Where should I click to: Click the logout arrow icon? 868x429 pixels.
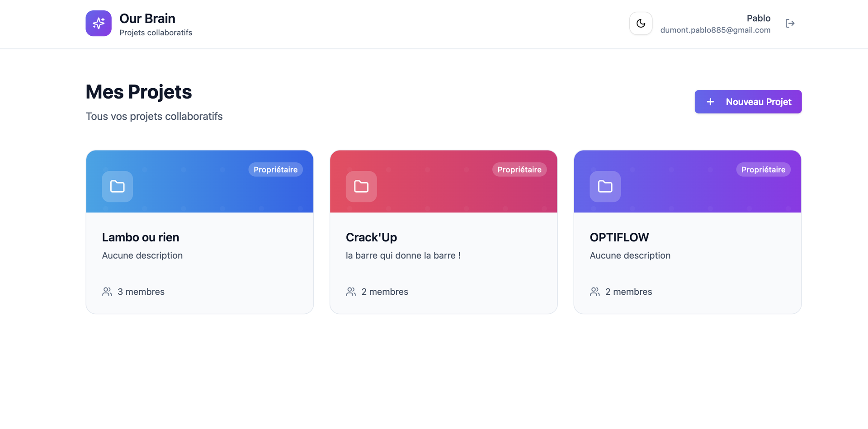pyautogui.click(x=790, y=24)
